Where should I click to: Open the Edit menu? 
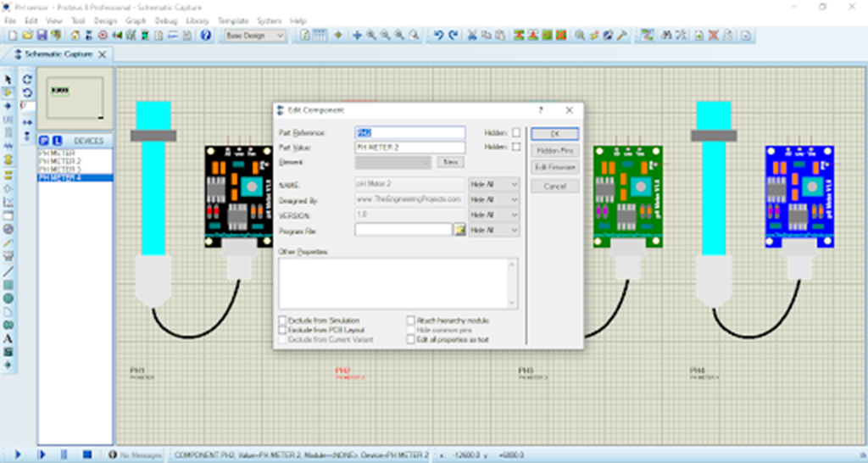point(31,20)
